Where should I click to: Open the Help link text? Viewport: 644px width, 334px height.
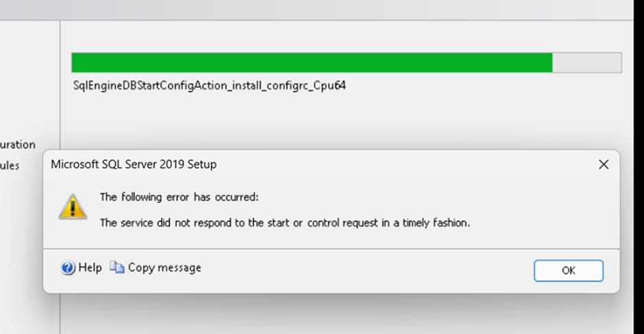click(x=90, y=268)
